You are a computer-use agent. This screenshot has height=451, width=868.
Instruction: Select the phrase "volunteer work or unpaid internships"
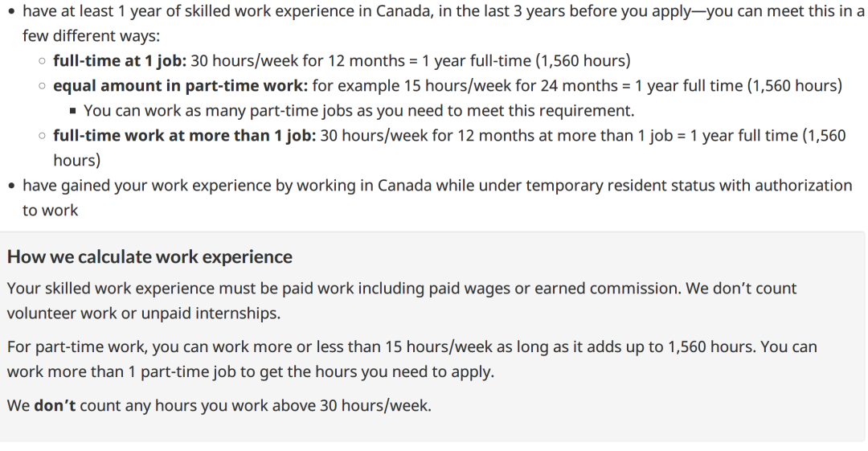coord(142,313)
